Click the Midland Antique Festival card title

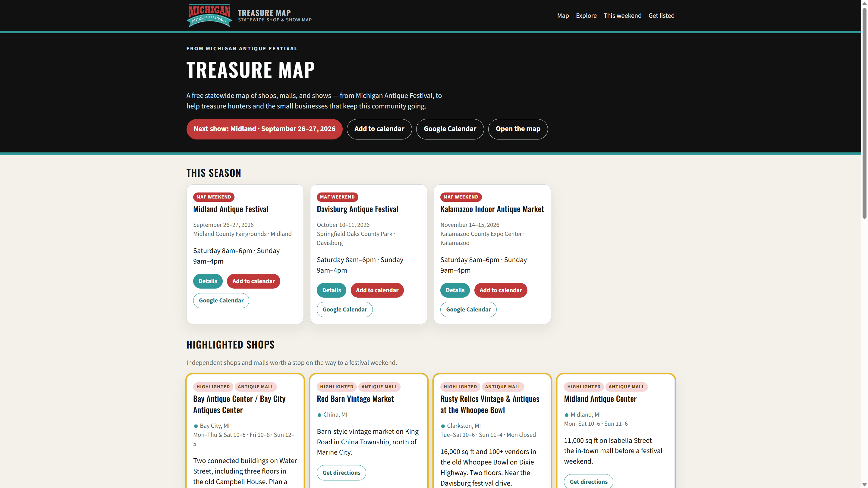(231, 209)
